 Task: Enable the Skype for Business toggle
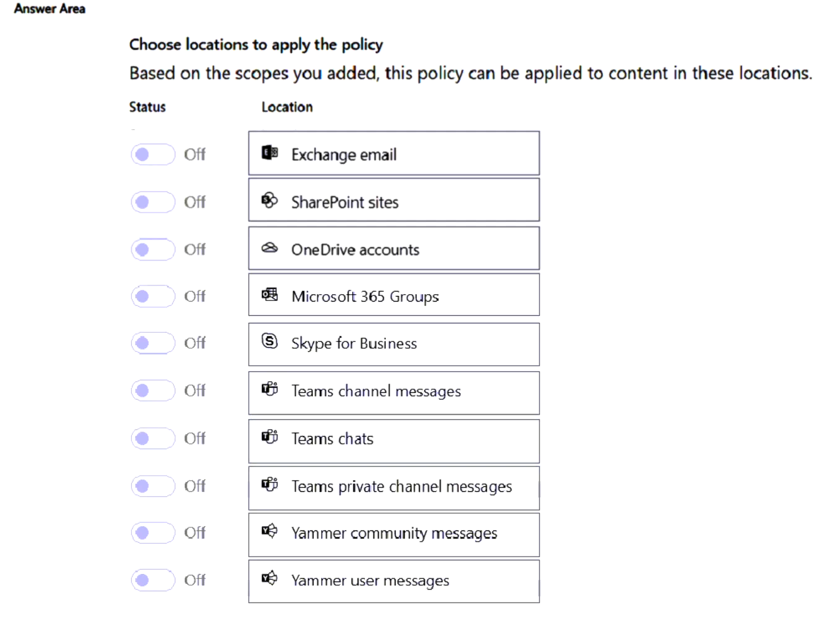tap(153, 343)
